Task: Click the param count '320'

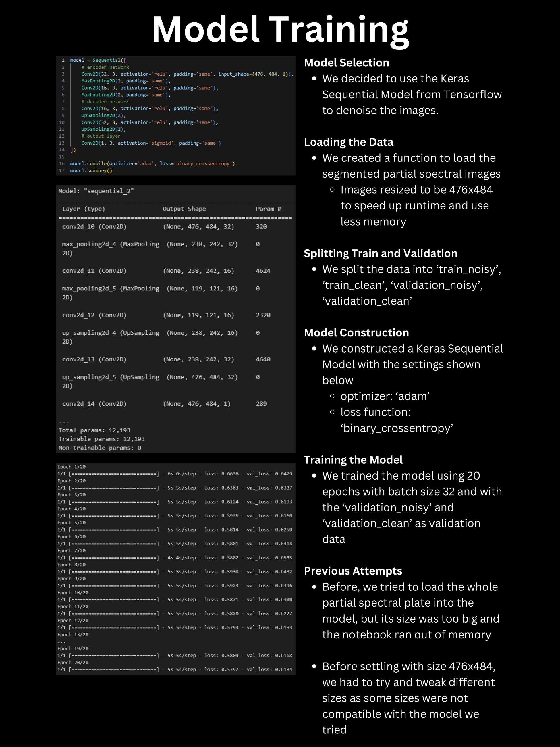Action: point(261,227)
